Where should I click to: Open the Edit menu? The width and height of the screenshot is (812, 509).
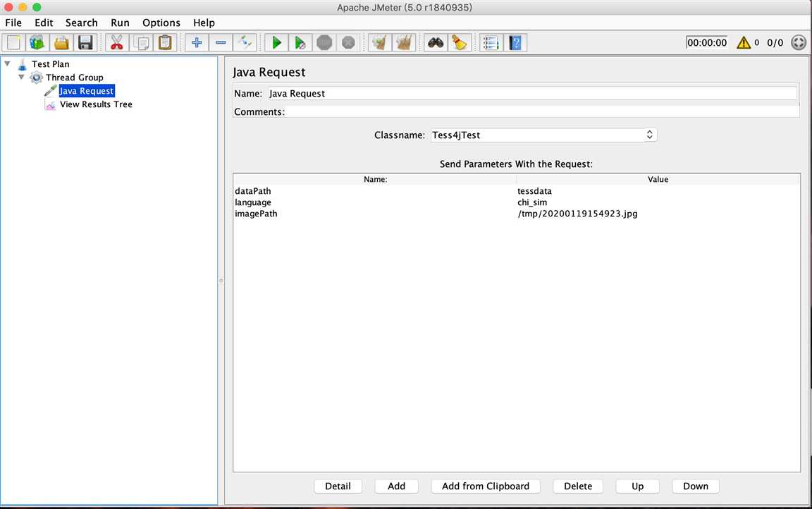click(44, 23)
